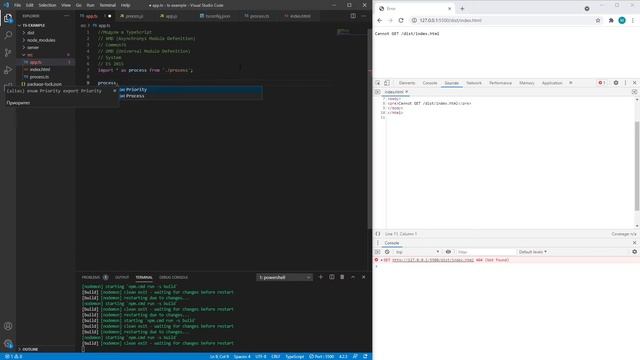
Task: Switch to the DevTools Network tab
Action: [x=474, y=83]
